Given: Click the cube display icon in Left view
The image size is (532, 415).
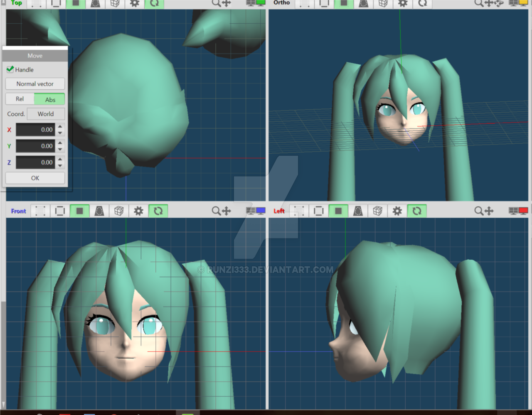Looking at the screenshot, I should point(377,211).
